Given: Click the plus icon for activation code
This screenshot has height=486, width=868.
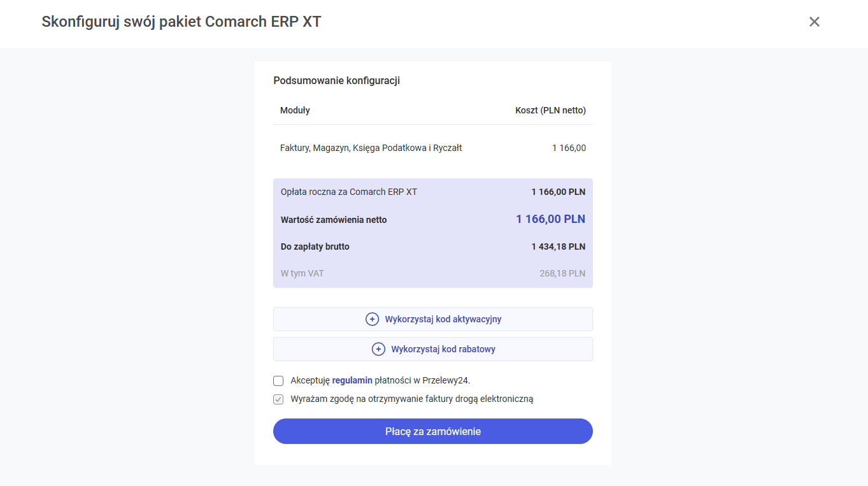Looking at the screenshot, I should [x=372, y=319].
